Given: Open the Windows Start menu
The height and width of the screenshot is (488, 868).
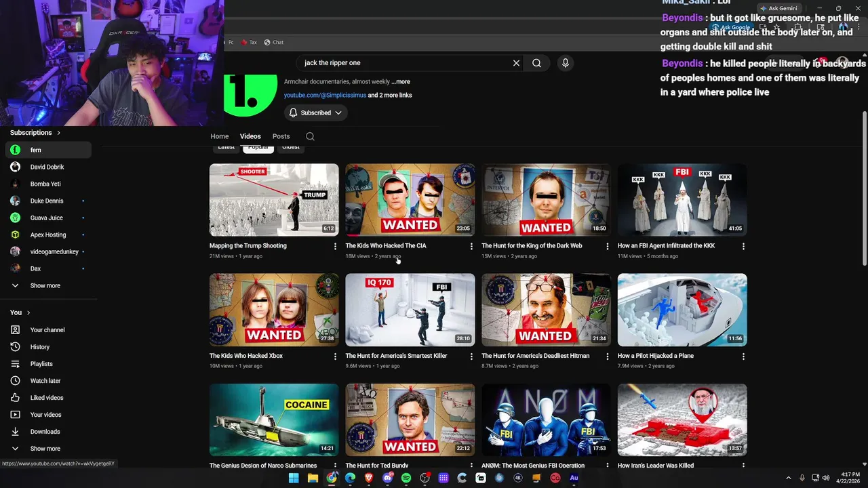Looking at the screenshot, I should click(294, 478).
